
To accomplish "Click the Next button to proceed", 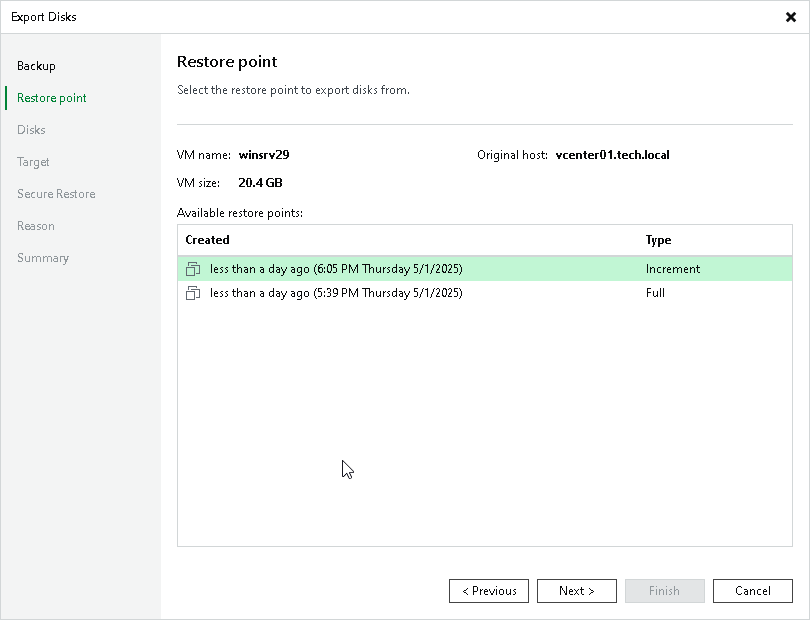I will coord(577,590).
